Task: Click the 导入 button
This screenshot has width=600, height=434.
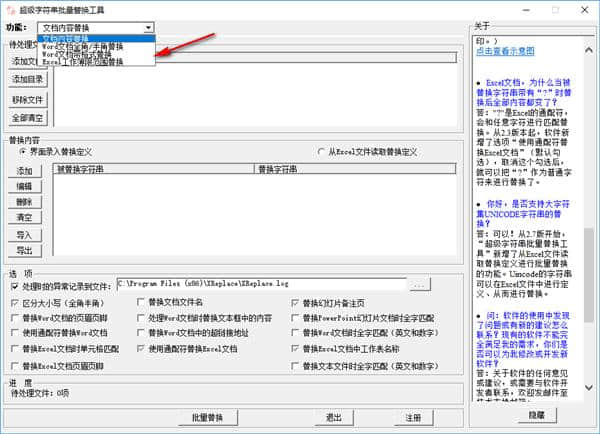Action: pos(24,235)
